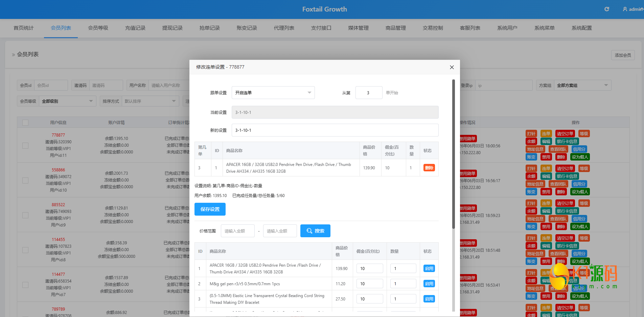The image size is (644, 317).
Task: Click 删除 for member 558866
Action: [x=561, y=192]
